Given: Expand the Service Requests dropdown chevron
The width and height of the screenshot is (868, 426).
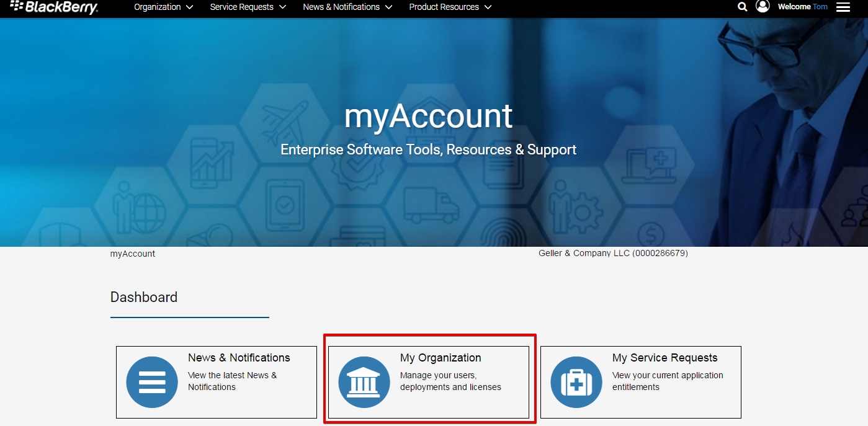Looking at the screenshot, I should (282, 7).
